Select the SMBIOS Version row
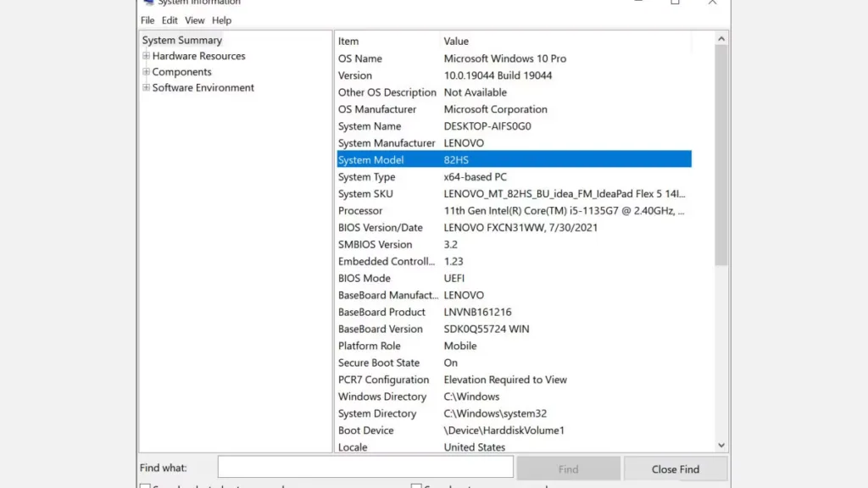This screenshot has width=868, height=488. [x=514, y=244]
